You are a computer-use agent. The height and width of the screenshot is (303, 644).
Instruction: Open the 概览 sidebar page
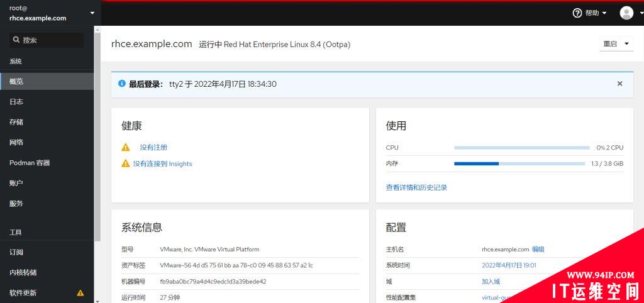point(47,81)
